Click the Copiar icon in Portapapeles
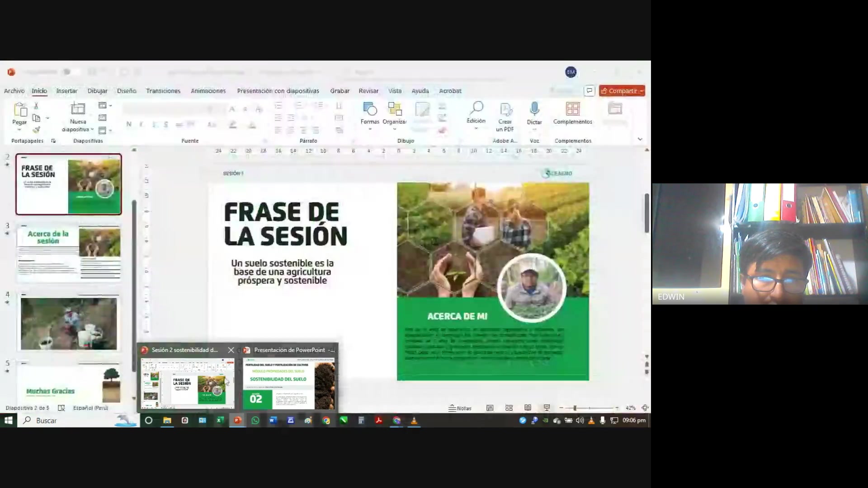Image resolution: width=868 pixels, height=488 pixels. (37, 118)
